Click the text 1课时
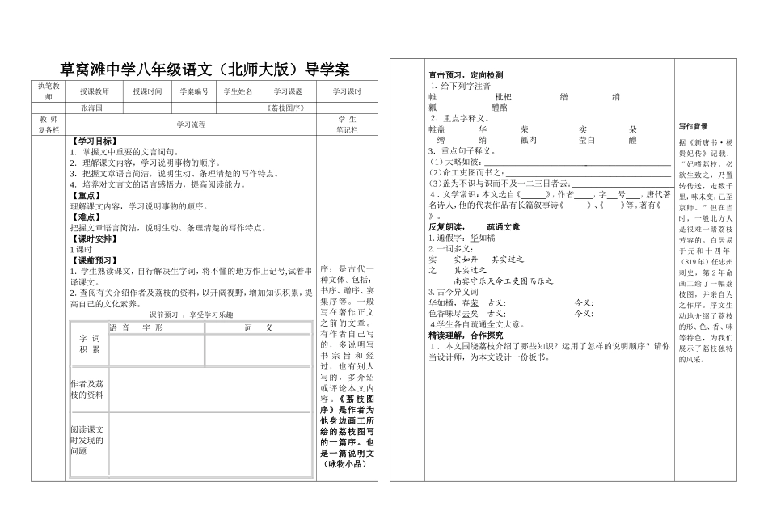The width and height of the screenshot is (768, 532). tap(81, 250)
